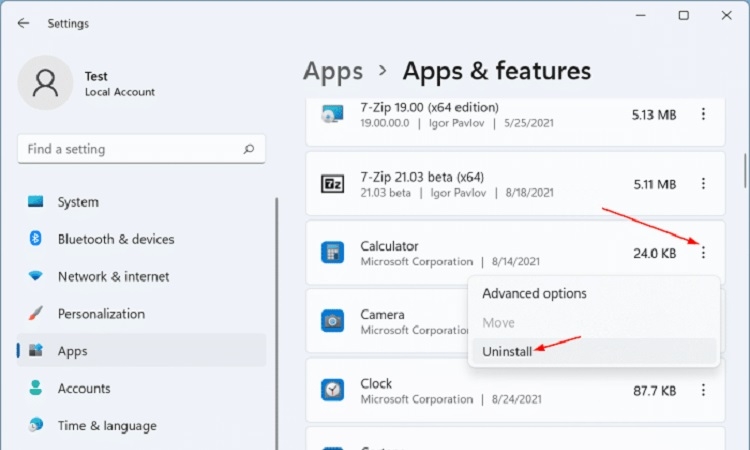Click the 24.0 KB size value
Image resolution: width=750 pixels, height=450 pixels.
(x=654, y=253)
